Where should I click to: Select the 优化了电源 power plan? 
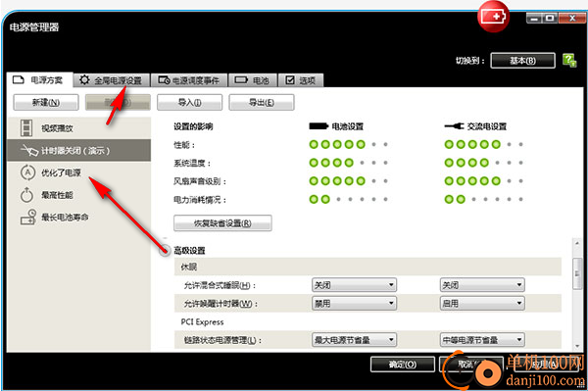[78, 172]
